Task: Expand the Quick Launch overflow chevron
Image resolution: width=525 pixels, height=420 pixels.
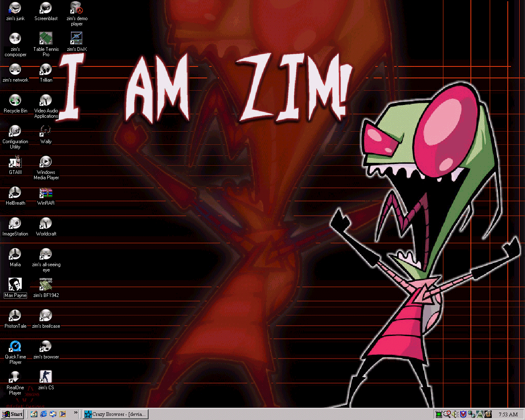Action: click(75, 413)
